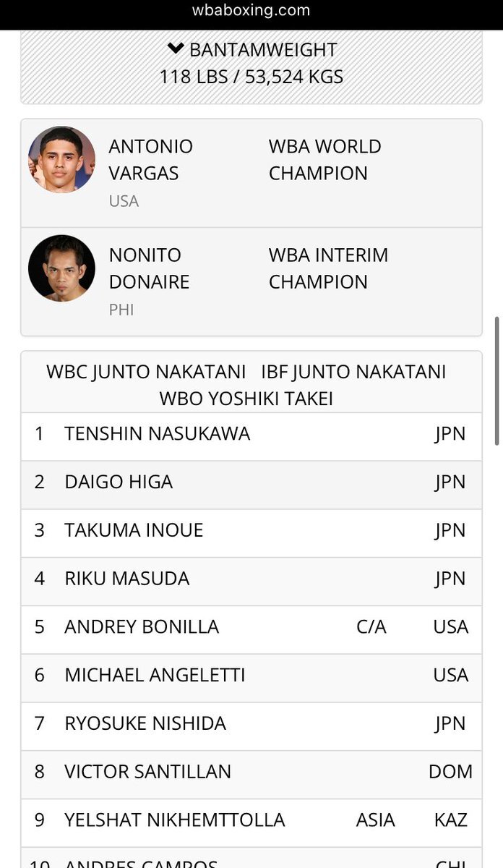Select rank 3 Takuma Inoue row
The image size is (503, 868).
coord(252,531)
